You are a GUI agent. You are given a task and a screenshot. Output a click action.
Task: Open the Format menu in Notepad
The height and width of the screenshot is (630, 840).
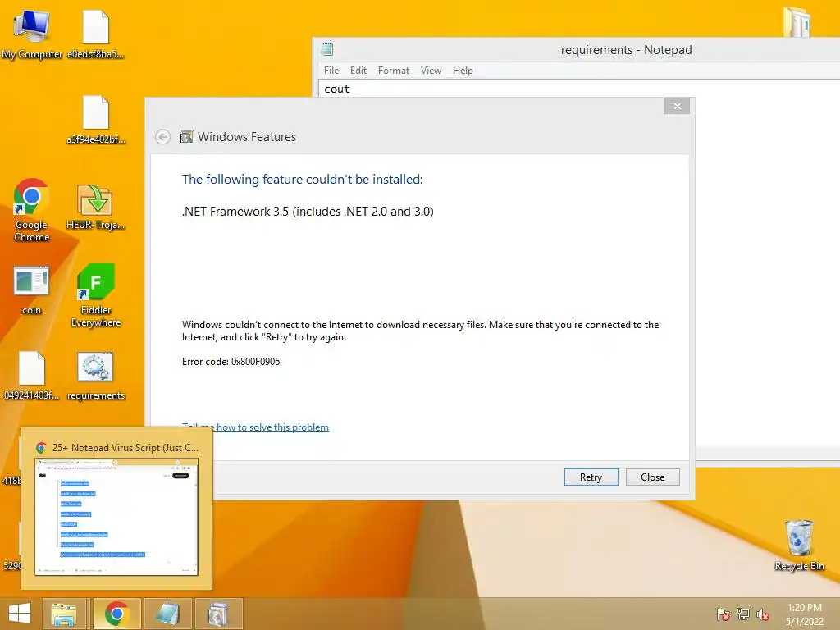click(x=394, y=71)
